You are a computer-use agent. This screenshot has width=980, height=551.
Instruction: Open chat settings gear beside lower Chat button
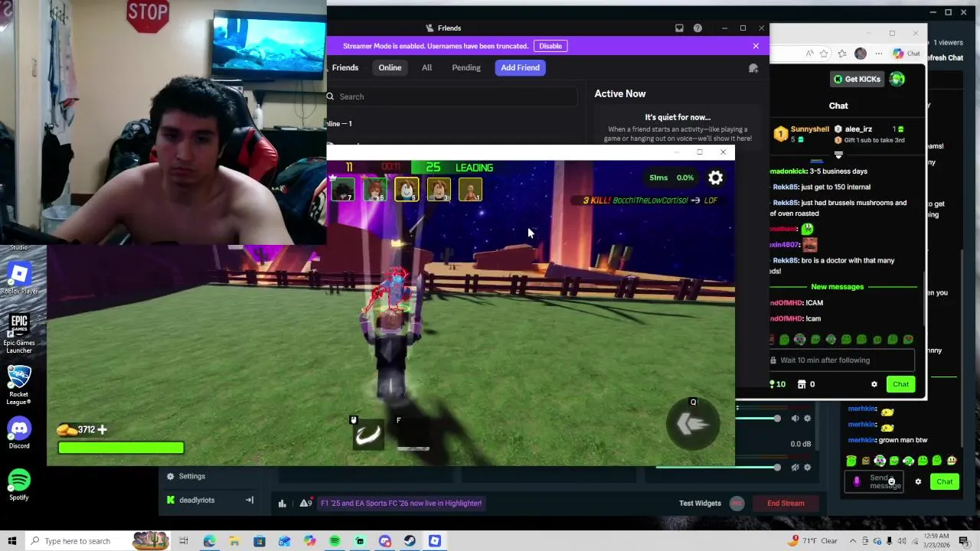[918, 481]
